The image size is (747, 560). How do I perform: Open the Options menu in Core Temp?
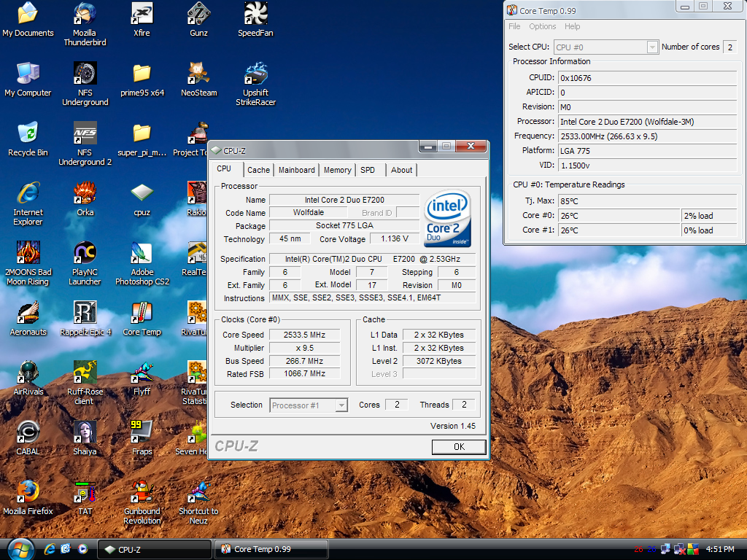(x=542, y=27)
